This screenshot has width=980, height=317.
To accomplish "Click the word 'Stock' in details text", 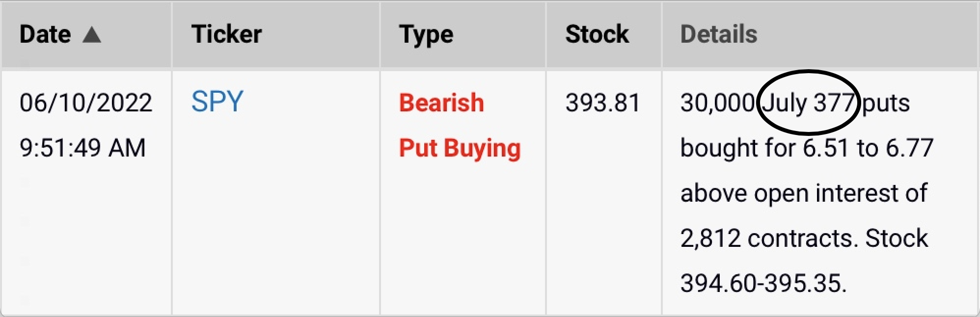I will (897, 238).
